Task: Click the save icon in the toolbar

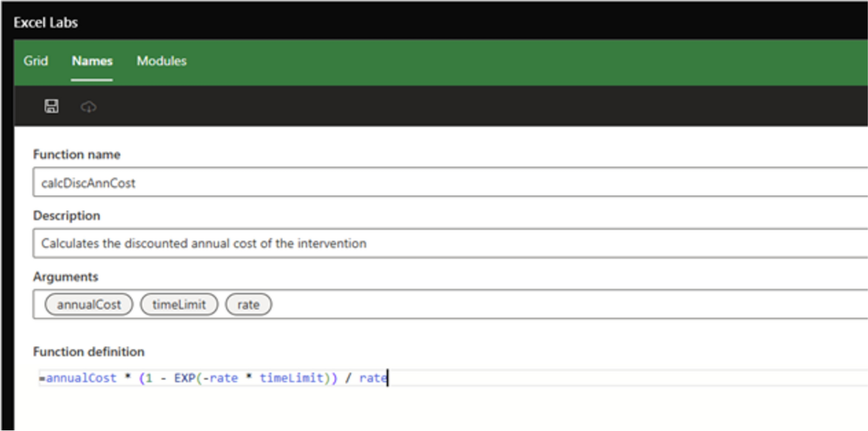Action: (51, 107)
